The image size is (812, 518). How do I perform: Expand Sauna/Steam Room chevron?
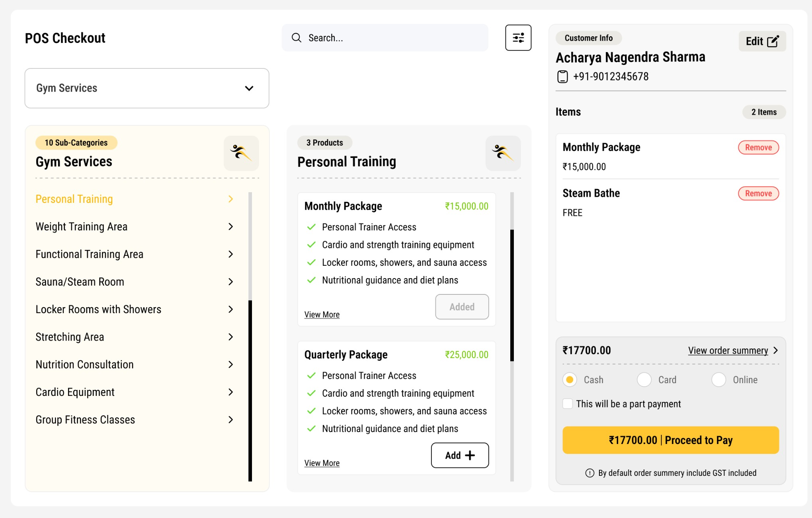pos(230,282)
